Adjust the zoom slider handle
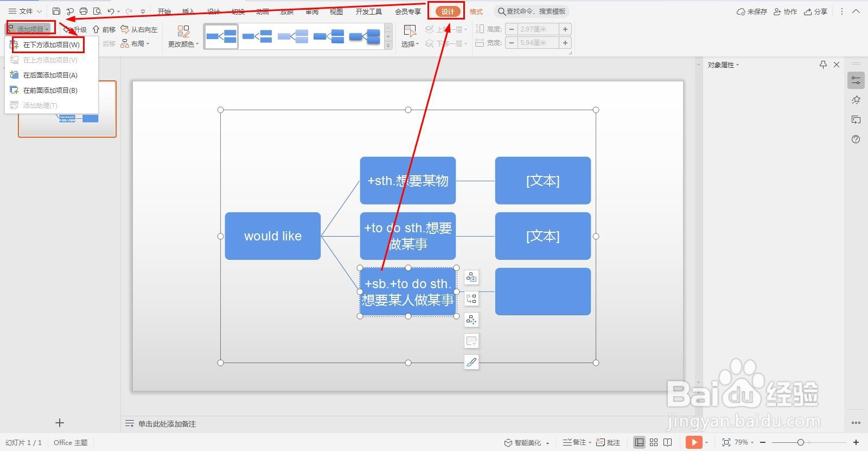The height and width of the screenshot is (451, 868). pyautogui.click(x=801, y=442)
